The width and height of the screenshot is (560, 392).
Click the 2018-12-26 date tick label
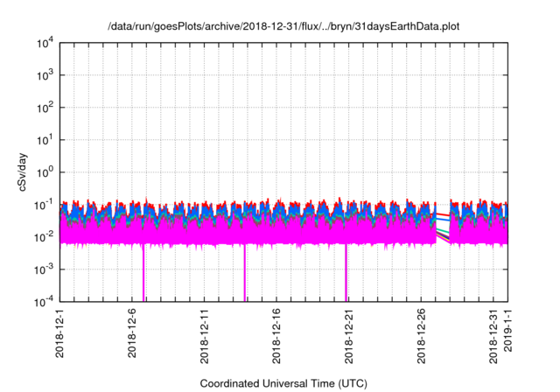[x=421, y=336]
